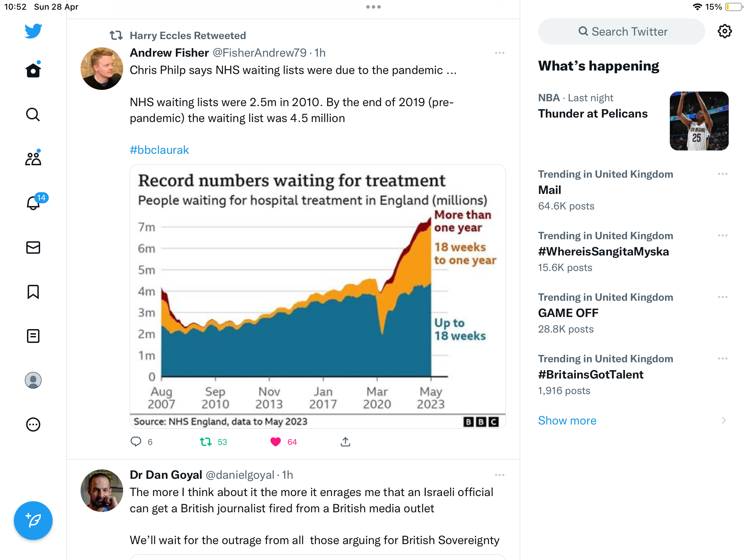This screenshot has width=747, height=560.
Task: Enlarge the NHS waiting list chart image
Action: tap(318, 296)
